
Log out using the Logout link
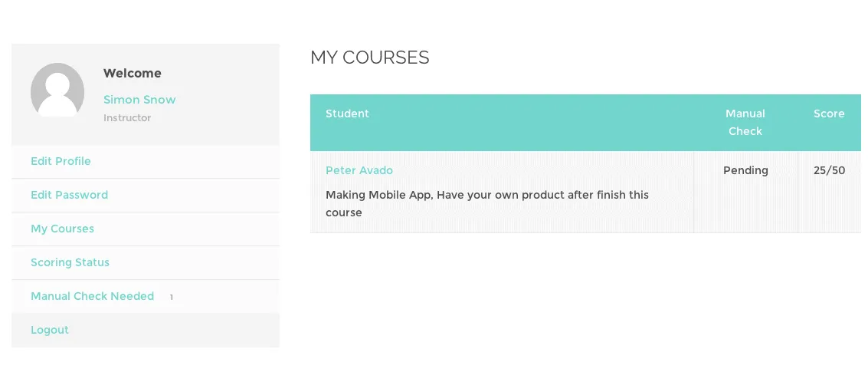50,330
